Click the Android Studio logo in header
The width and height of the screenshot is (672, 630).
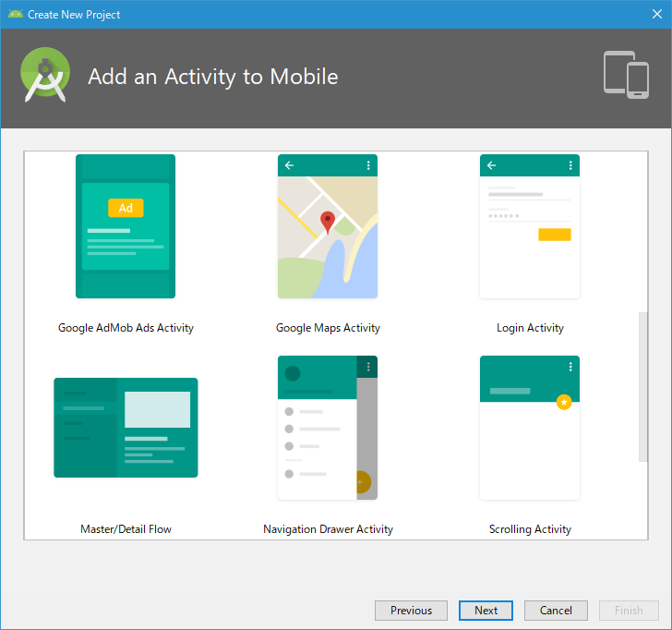point(45,75)
